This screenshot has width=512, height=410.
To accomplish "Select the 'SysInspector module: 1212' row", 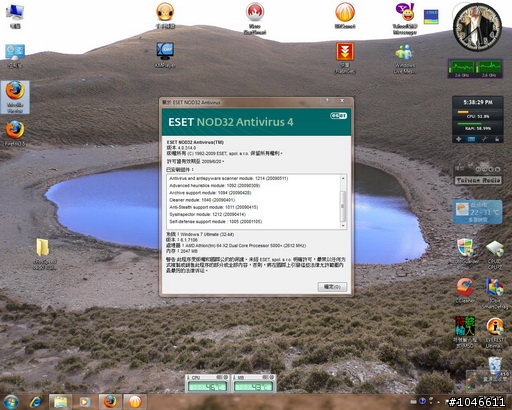I will pos(207,214).
